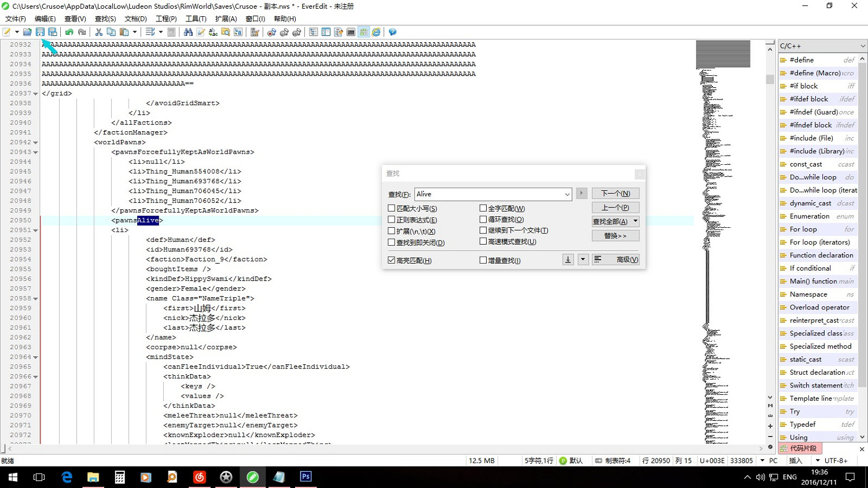
Task: Click the Cut scissors icon
Action: coord(98,32)
